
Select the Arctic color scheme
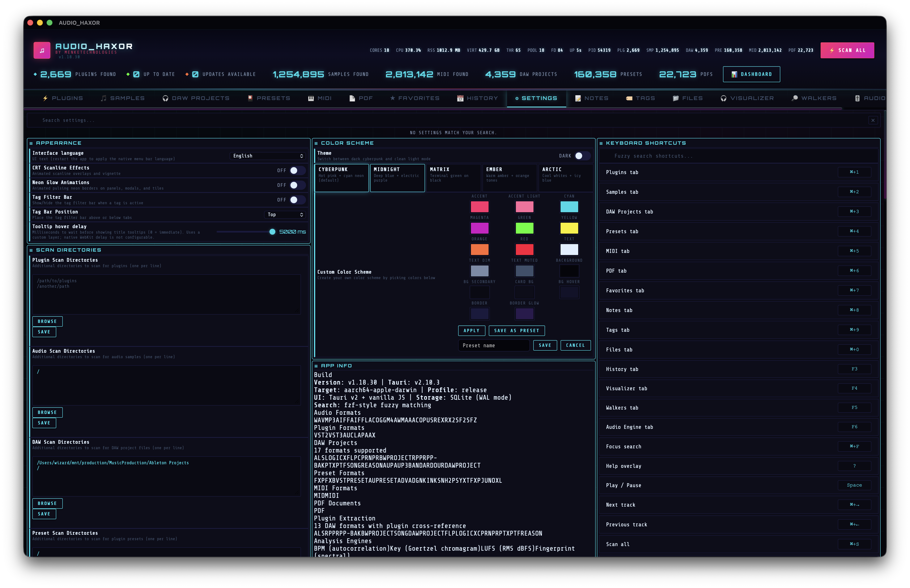click(x=565, y=178)
